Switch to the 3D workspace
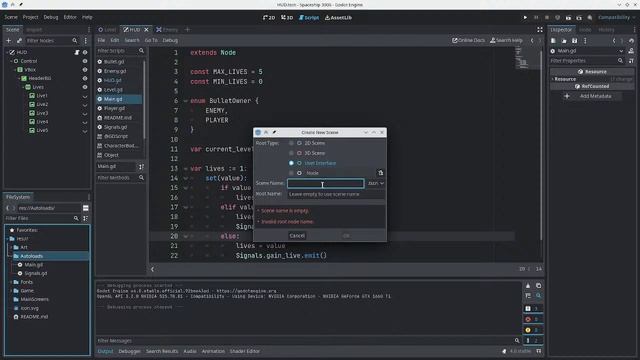This screenshot has height=360, width=640. coord(287,18)
